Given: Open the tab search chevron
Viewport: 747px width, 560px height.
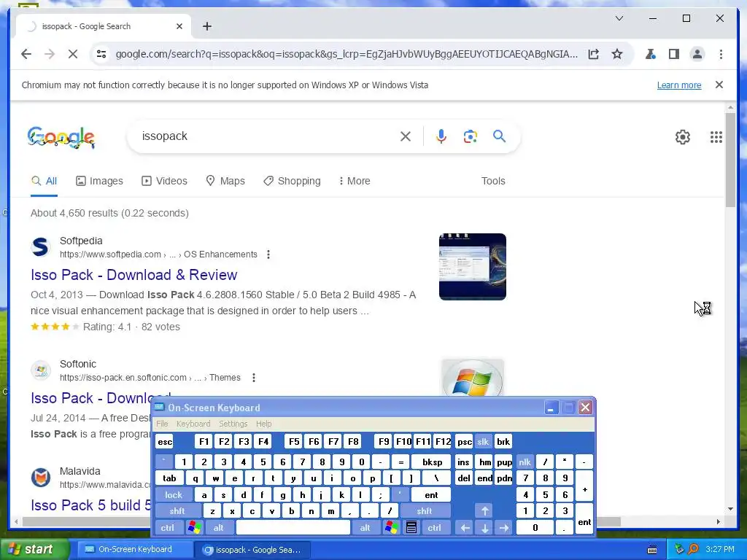Looking at the screenshot, I should click(x=619, y=18).
